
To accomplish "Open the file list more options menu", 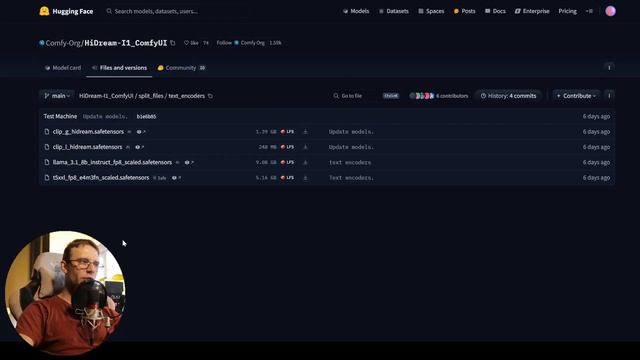I will pyautogui.click(x=609, y=96).
